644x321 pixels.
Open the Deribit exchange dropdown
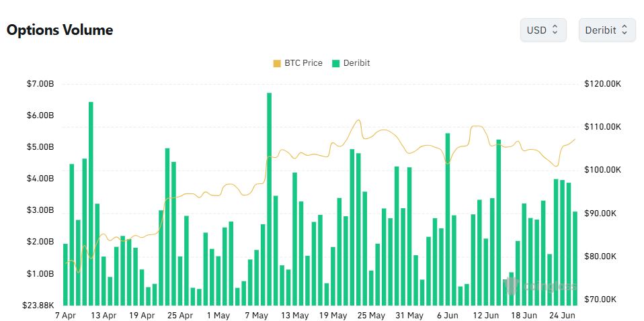(x=607, y=30)
